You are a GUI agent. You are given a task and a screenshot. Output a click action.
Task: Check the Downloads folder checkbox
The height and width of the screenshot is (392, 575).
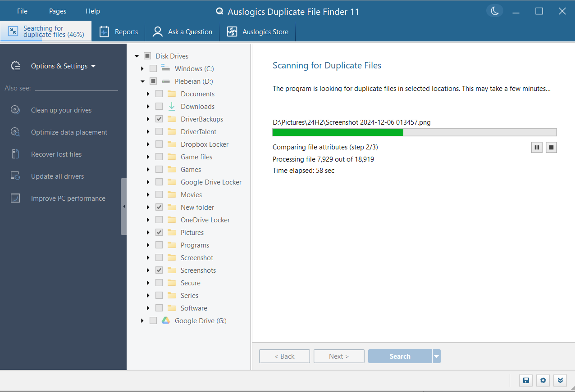tap(159, 107)
